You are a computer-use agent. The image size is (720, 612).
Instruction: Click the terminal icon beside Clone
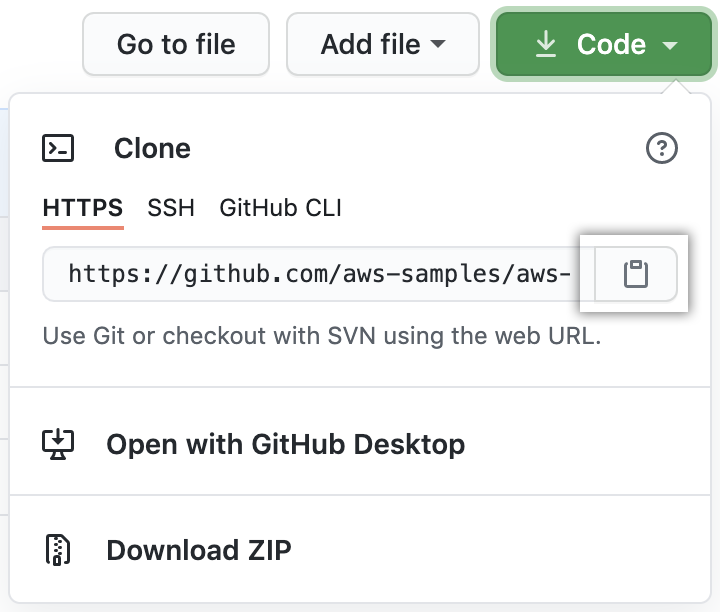[58, 149]
